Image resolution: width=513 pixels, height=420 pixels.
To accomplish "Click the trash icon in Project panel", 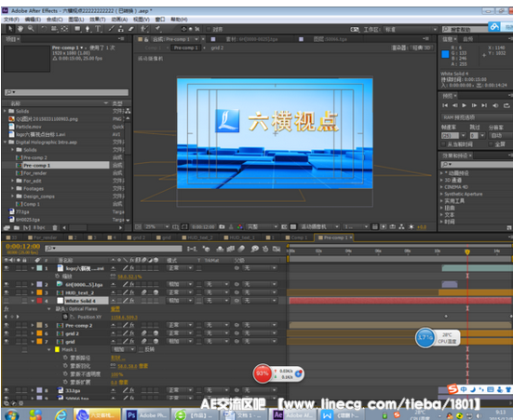I will pos(55,227).
